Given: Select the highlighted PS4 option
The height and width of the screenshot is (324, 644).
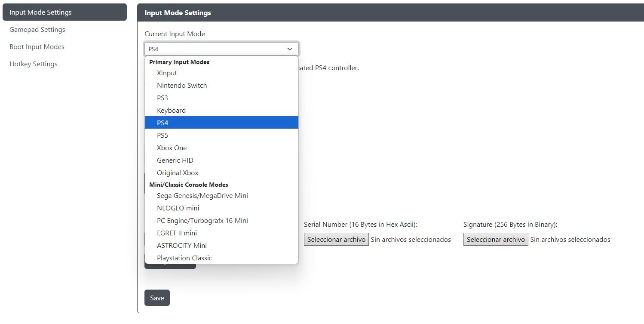Looking at the screenshot, I should (x=221, y=123).
